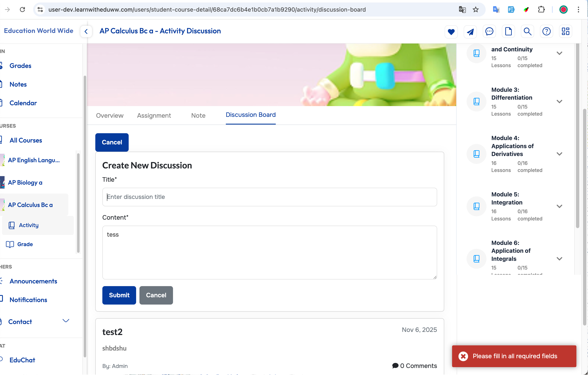Click the back chevron next to course title
This screenshot has height=375, width=588.
(x=86, y=31)
